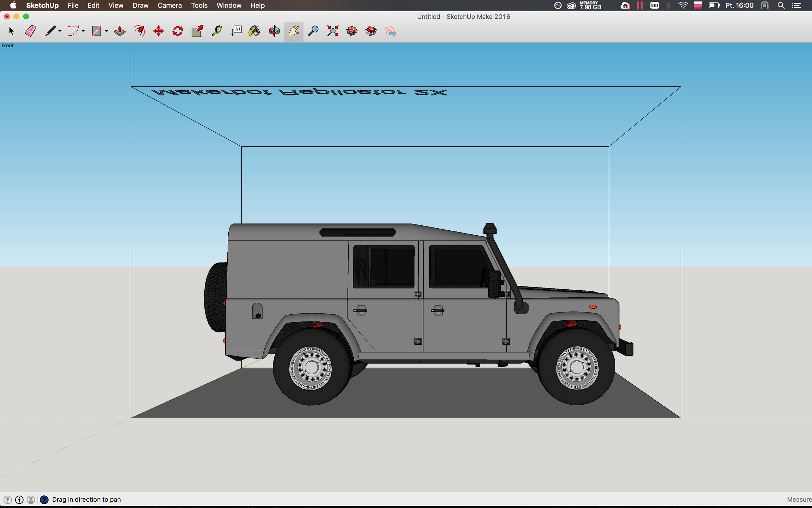Expand the Arc tool dropdown arrow
Viewport: 812px width, 508px height.
83,31
